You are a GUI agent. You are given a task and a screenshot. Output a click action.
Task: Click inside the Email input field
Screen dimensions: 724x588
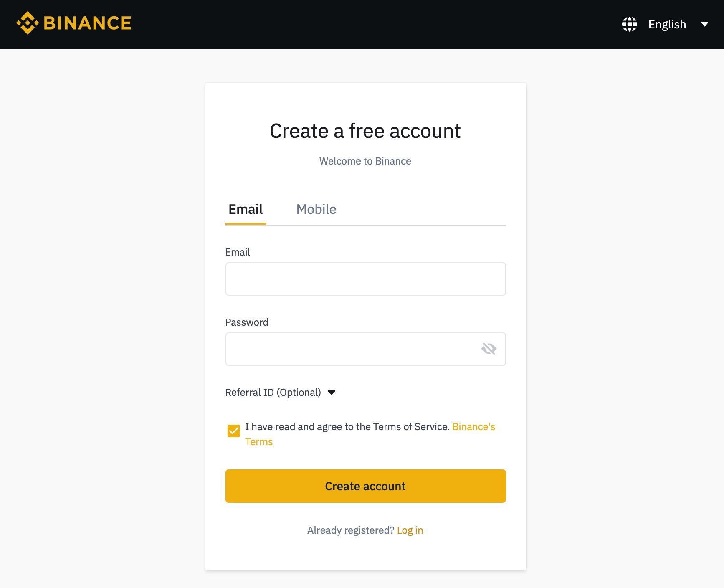tap(365, 279)
